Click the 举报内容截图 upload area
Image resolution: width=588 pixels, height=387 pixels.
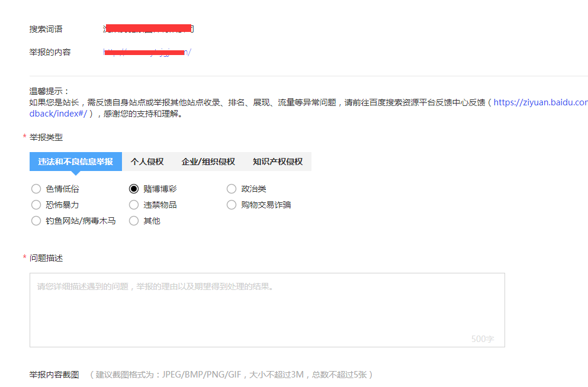(54, 373)
